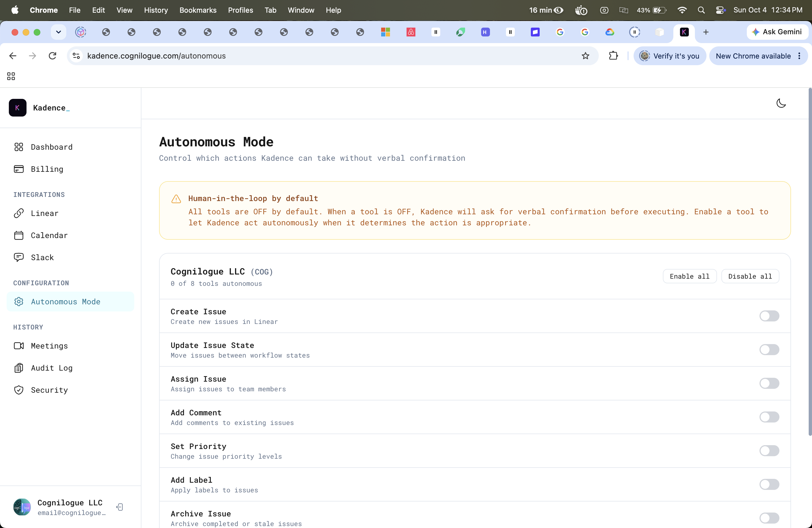This screenshot has width=812, height=528.
Task: Enable the Update Issue State toggle
Action: click(x=769, y=350)
